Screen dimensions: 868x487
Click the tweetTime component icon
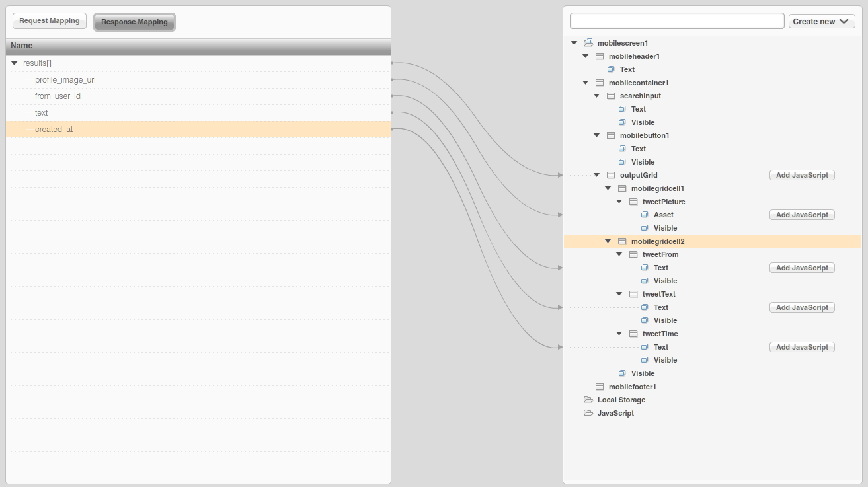click(x=633, y=334)
